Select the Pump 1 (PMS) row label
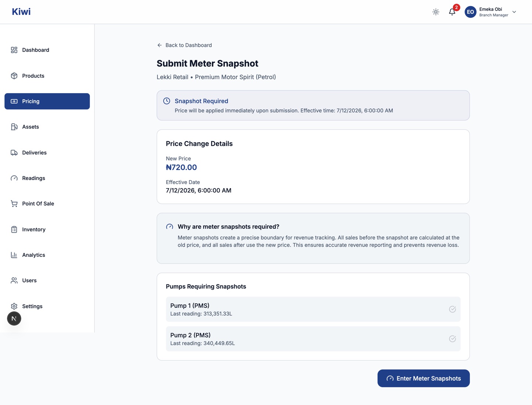The height and width of the screenshot is (405, 532). click(190, 306)
